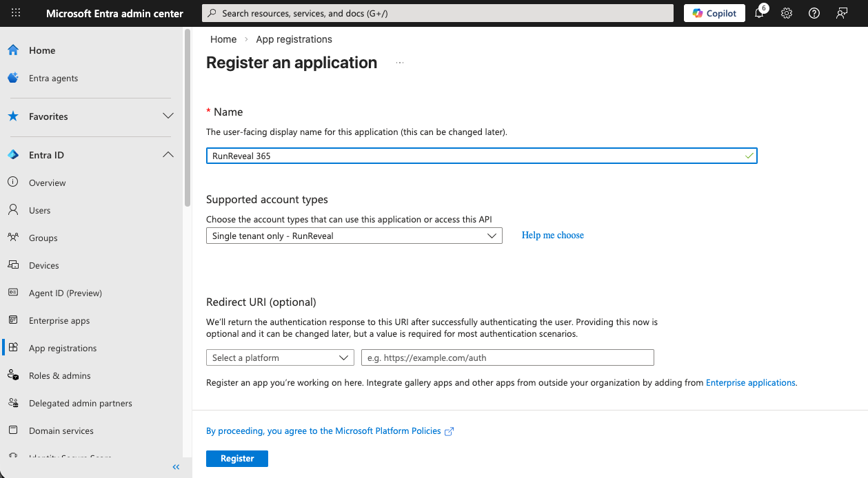
Task: Collapse the Entra ID section
Action: pos(168,154)
